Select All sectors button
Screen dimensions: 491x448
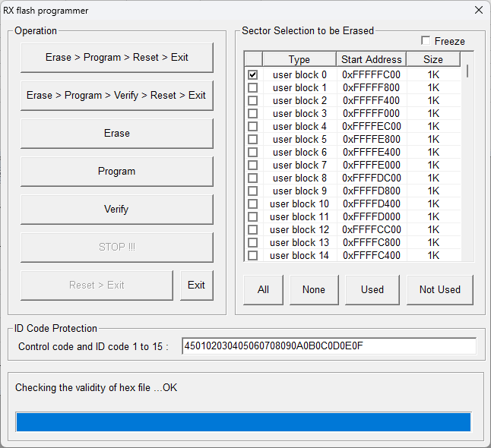tap(263, 289)
